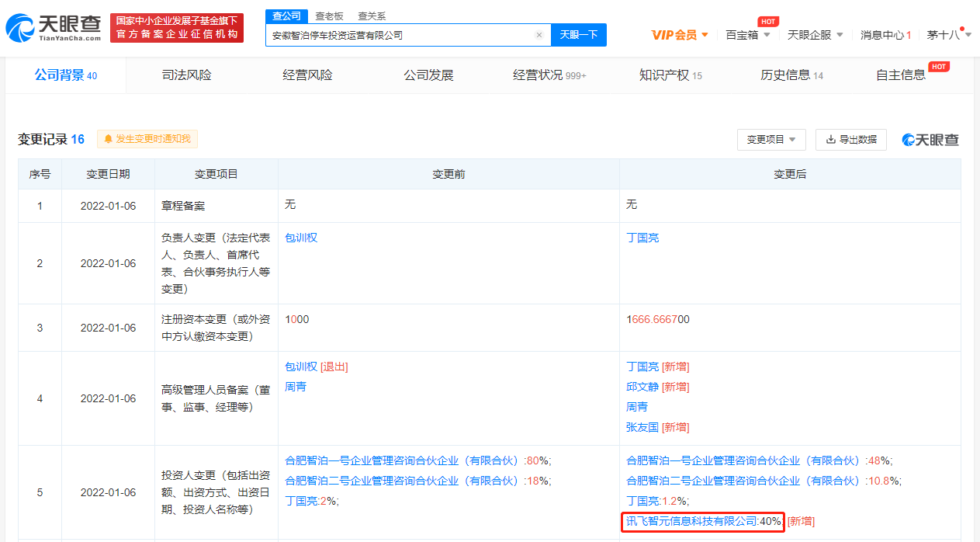Click the 变更后 column header
980x542 pixels.
click(790, 174)
